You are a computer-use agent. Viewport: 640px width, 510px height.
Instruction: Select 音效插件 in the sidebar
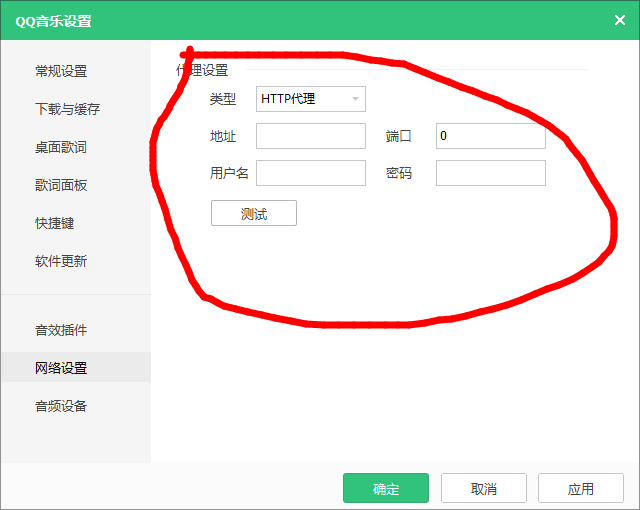[x=61, y=330]
